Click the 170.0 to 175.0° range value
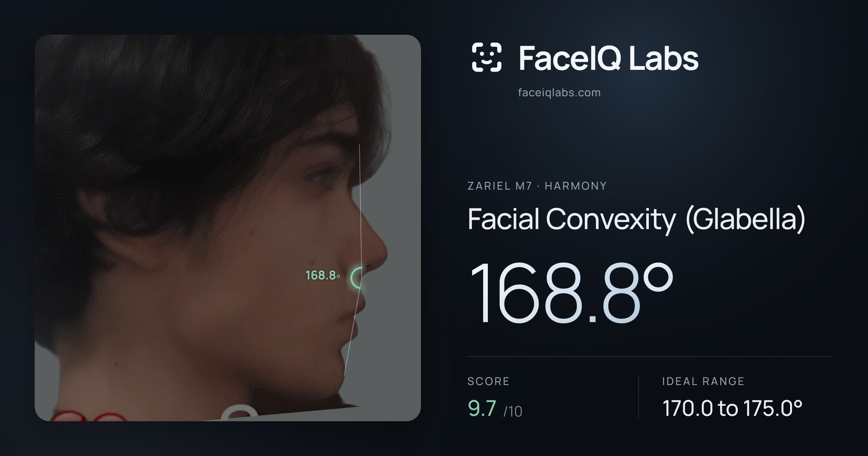The width and height of the screenshot is (868, 456). (732, 408)
